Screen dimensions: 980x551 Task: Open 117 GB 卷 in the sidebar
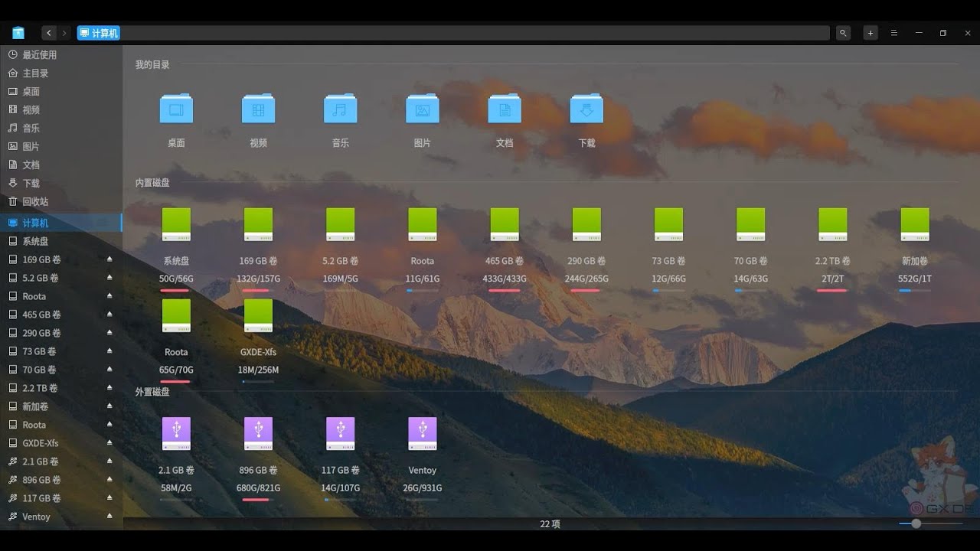61,498
